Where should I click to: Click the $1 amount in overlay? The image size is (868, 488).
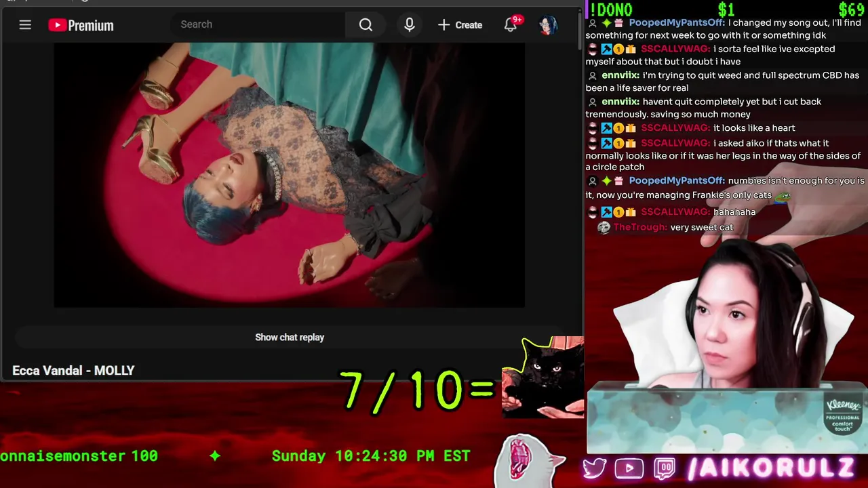726,9
